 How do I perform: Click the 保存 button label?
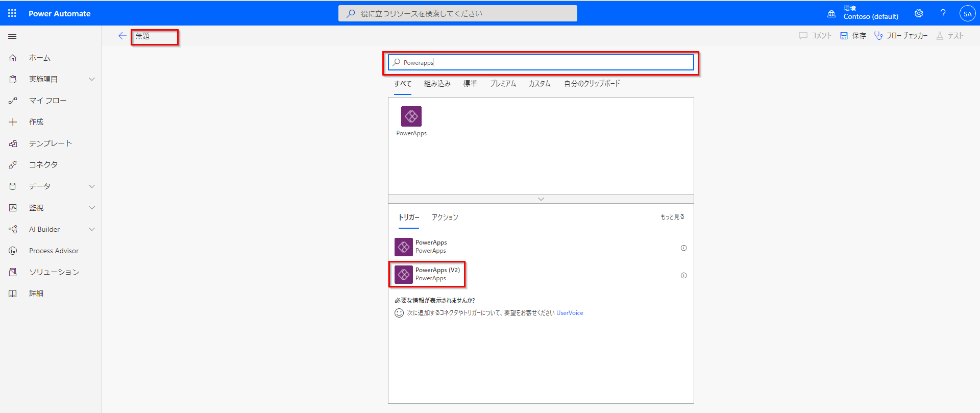tap(859, 36)
